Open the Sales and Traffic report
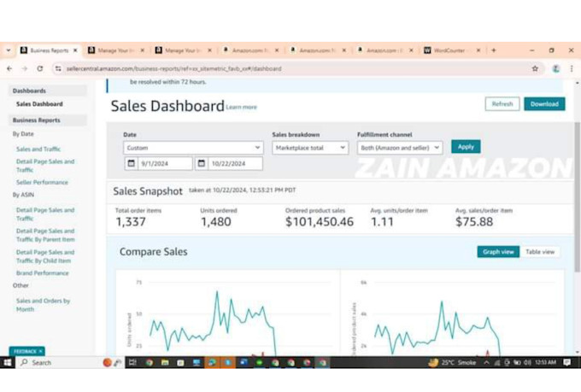 [38, 149]
